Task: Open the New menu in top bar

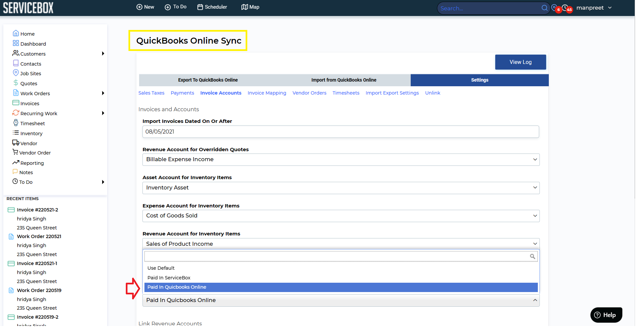Action: coord(145,7)
